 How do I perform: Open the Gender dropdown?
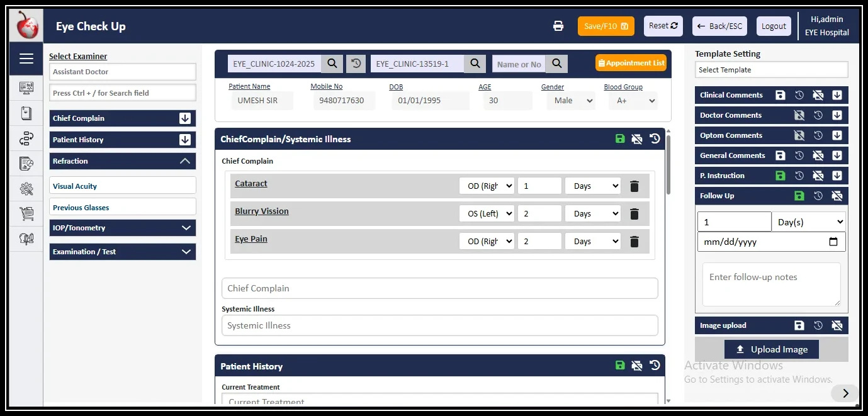pyautogui.click(x=570, y=100)
